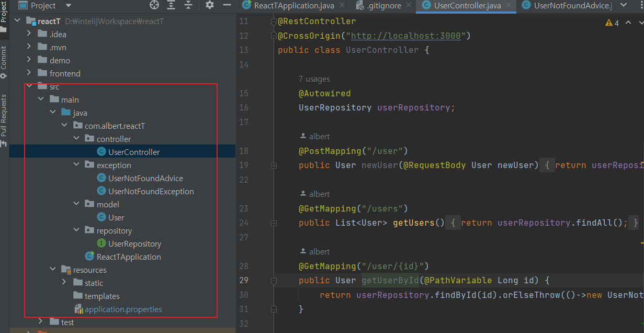Expand the static folder

[64, 283]
